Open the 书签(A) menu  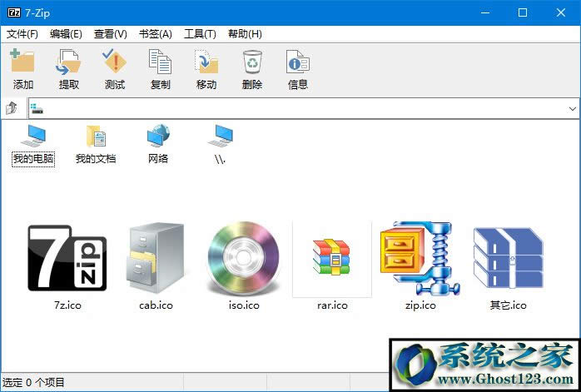point(156,34)
